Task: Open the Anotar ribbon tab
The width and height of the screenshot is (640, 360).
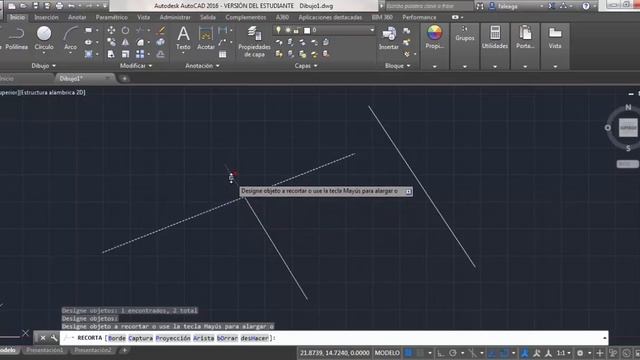Action: coord(77,18)
